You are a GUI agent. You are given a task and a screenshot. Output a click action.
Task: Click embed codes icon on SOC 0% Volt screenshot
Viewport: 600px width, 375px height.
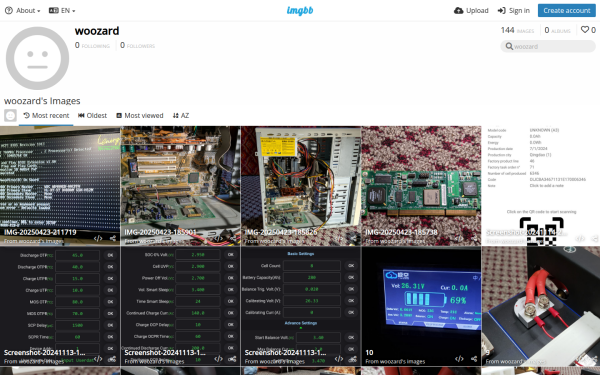pos(218,359)
